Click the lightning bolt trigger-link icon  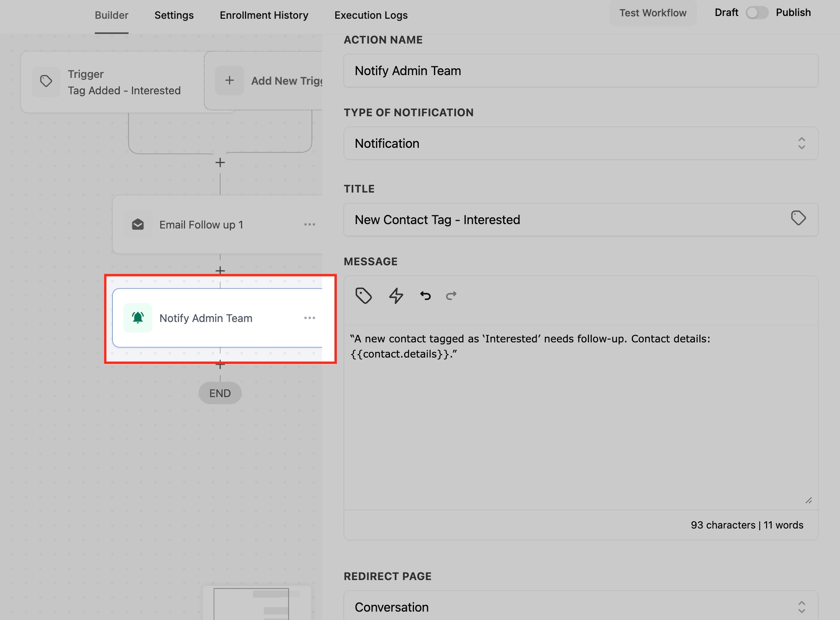396,296
